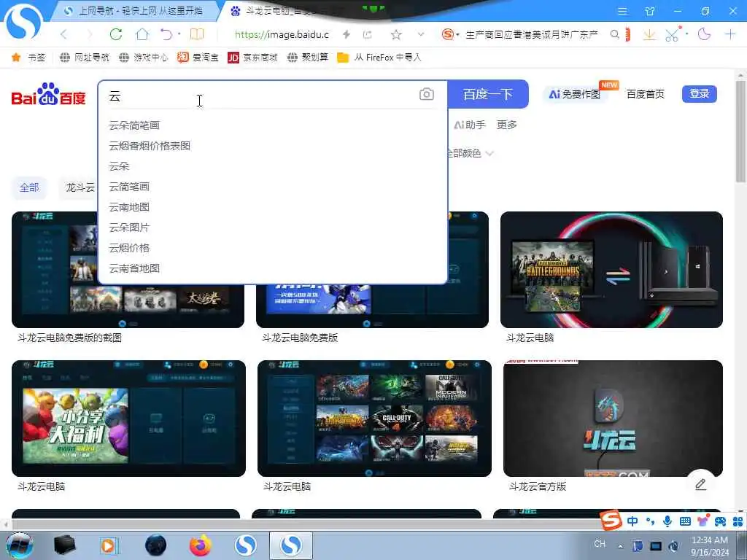Open the browser main menu icon

(x=622, y=11)
